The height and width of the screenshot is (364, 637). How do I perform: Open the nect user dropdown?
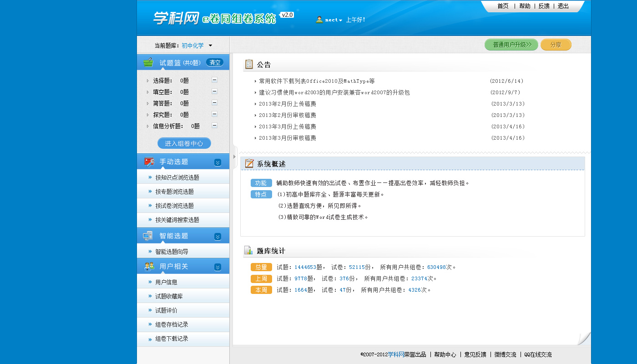point(334,20)
